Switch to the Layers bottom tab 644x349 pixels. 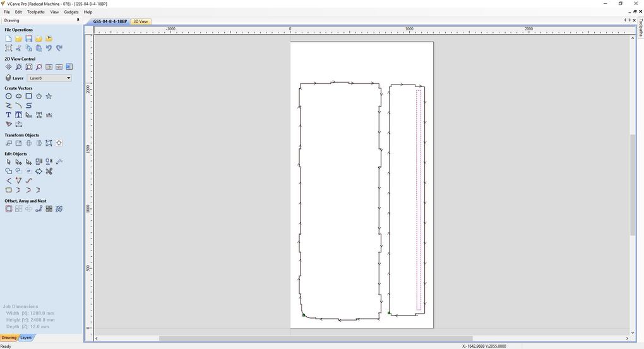point(26,338)
